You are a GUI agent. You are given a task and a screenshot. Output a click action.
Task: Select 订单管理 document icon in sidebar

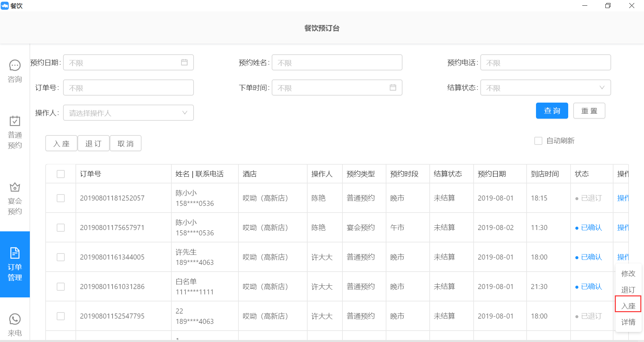15,253
